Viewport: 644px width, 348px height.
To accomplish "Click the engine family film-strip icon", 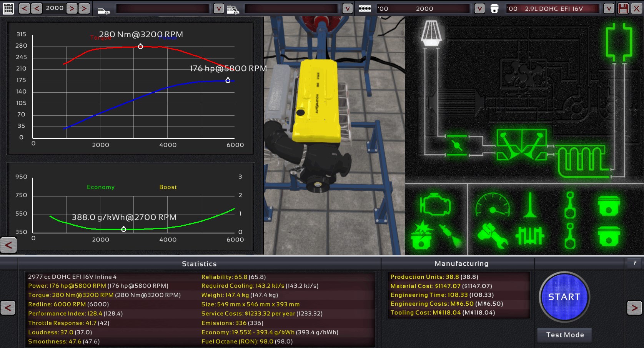I will tap(364, 8).
